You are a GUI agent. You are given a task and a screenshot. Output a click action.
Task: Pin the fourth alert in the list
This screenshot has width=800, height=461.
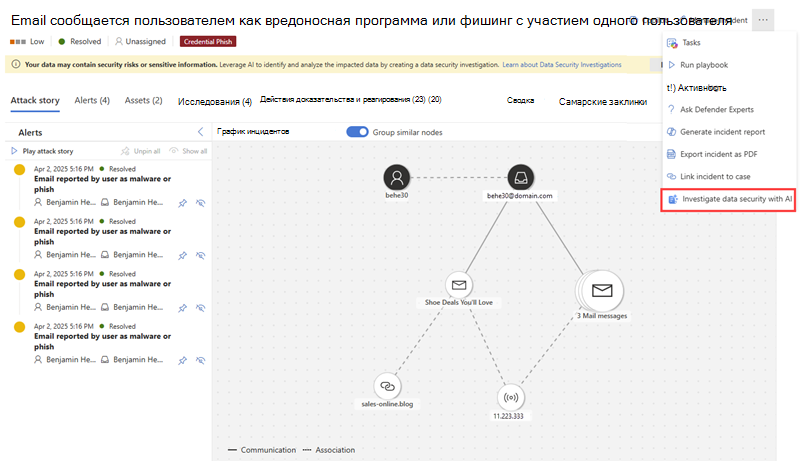(182, 361)
